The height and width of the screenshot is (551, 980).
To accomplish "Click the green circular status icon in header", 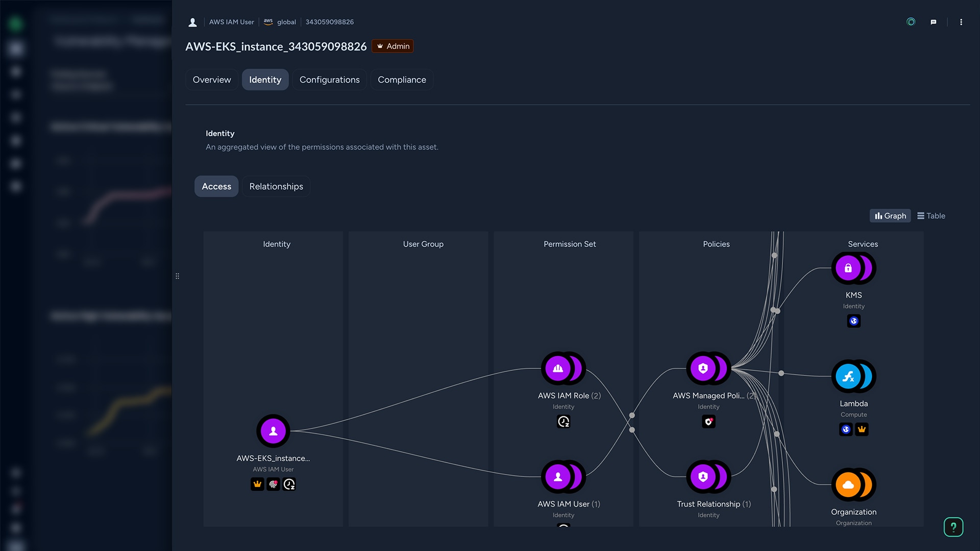I will pyautogui.click(x=911, y=22).
